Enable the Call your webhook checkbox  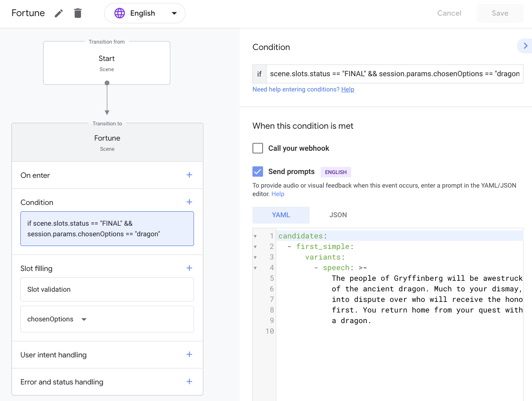[x=258, y=148]
